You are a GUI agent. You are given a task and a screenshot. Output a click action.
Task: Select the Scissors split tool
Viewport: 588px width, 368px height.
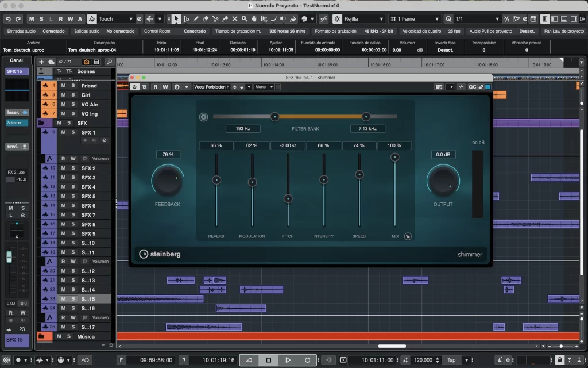click(x=215, y=19)
